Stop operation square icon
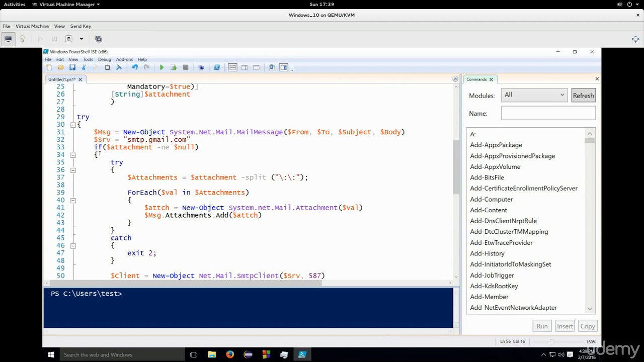Image resolution: width=644 pixels, height=362 pixels. point(186,67)
